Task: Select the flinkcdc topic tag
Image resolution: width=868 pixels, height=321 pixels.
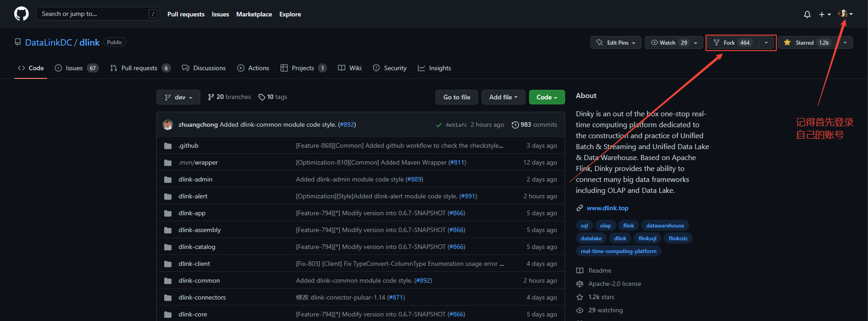Action: point(678,238)
